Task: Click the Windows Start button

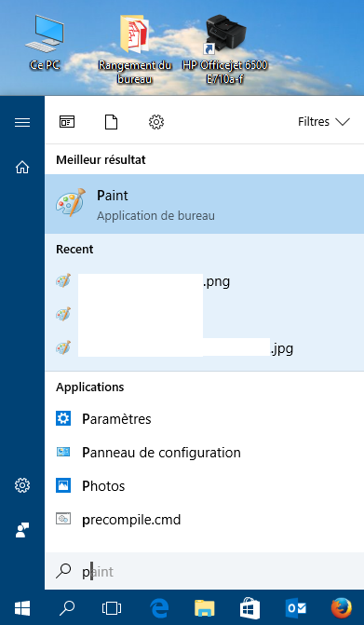Action: [22, 608]
